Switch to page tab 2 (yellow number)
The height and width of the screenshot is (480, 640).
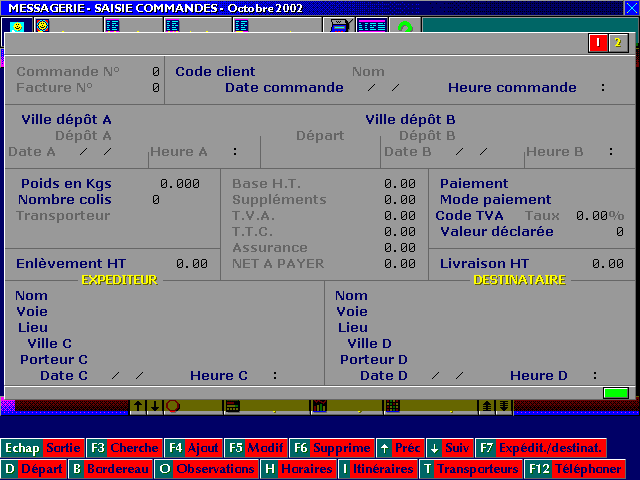[618, 43]
